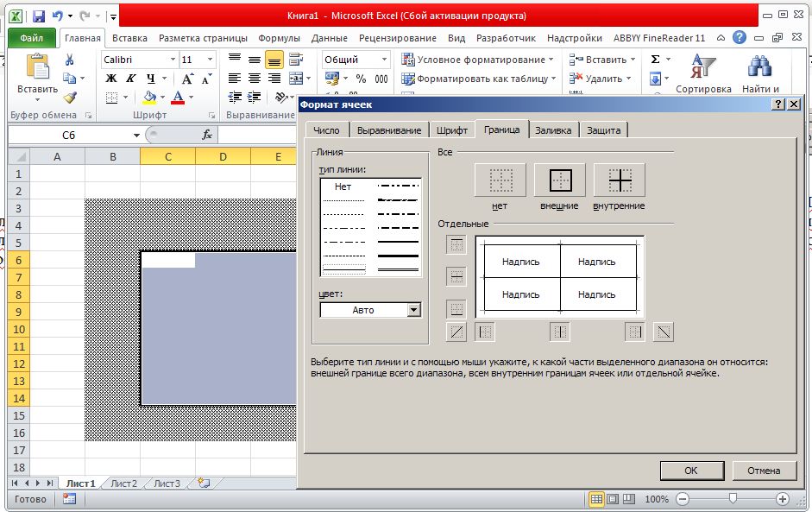Click the 'Отмена' cancel button
This screenshot has width=812, height=512.
[764, 471]
